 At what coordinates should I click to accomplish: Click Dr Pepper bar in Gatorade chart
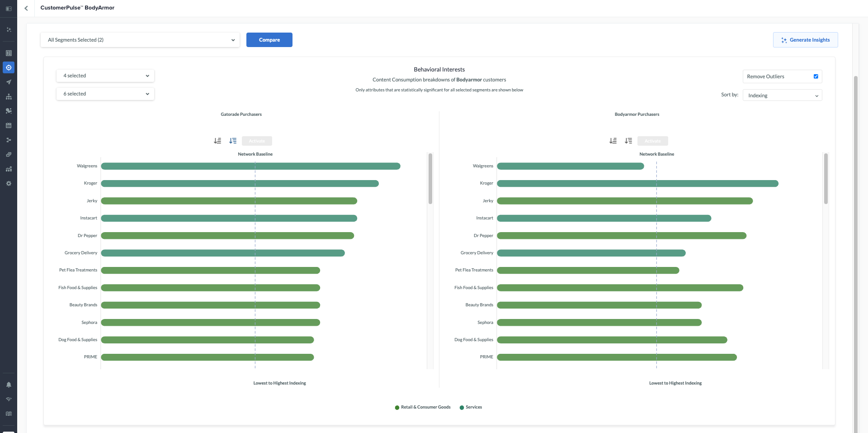tap(227, 236)
